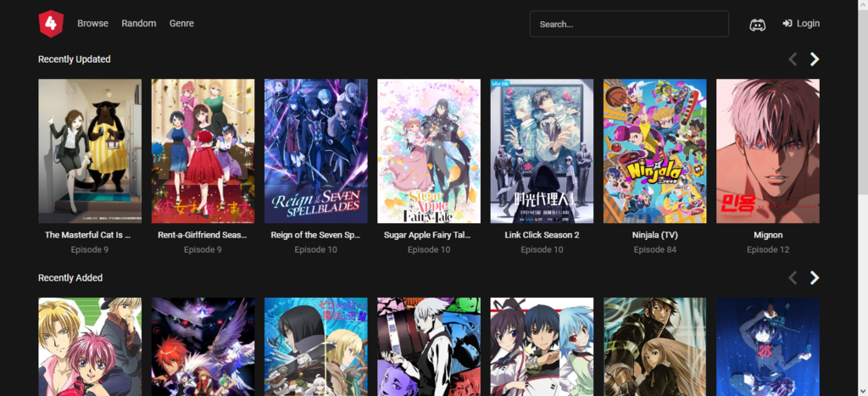This screenshot has height=396, width=868.
Task: Click 'Episode 10' under Sugar Apple Fairy Tale
Action: pos(429,250)
